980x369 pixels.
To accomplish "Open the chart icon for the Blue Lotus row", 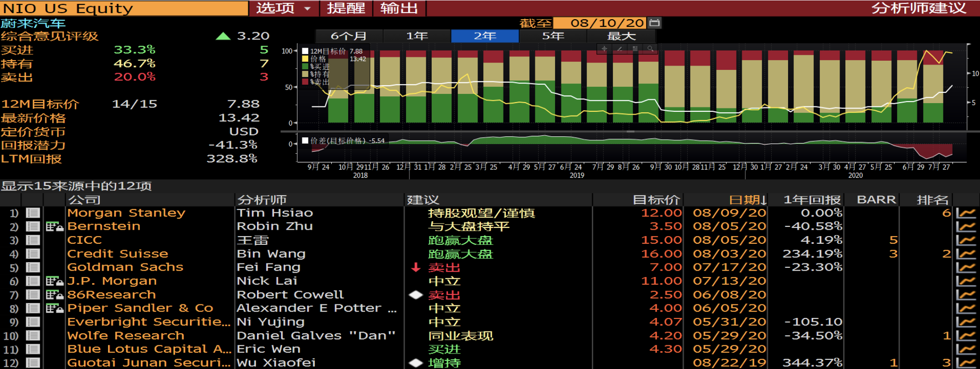I will pos(966,349).
